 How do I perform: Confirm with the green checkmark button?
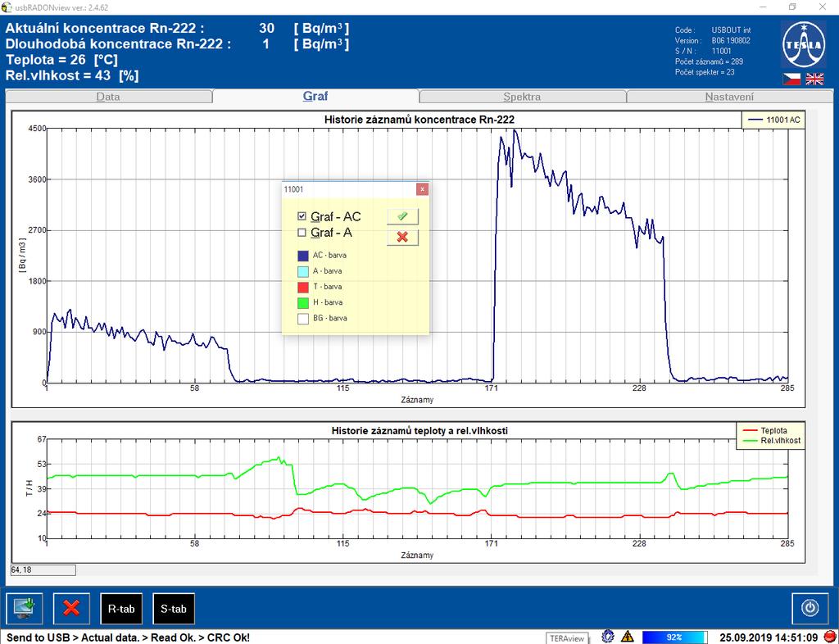tap(402, 216)
